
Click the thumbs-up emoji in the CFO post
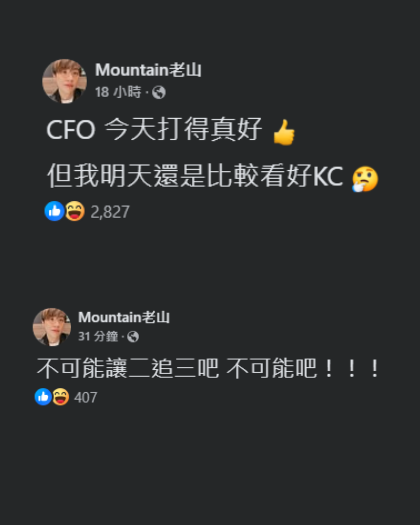click(x=284, y=132)
